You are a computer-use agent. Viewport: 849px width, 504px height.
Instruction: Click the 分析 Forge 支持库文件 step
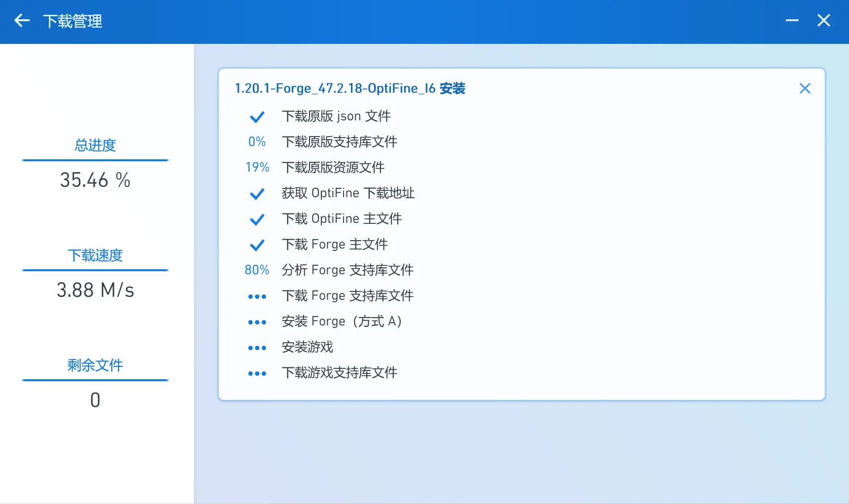click(347, 270)
